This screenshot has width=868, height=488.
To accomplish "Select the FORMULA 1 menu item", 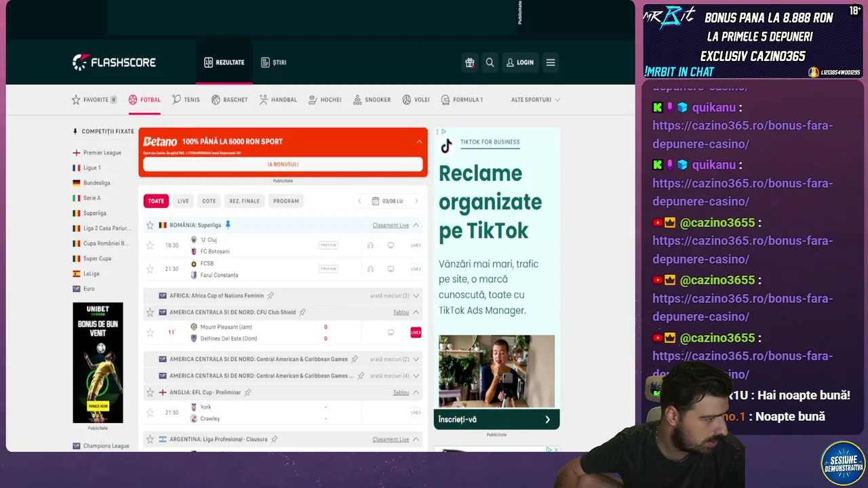I will (462, 100).
